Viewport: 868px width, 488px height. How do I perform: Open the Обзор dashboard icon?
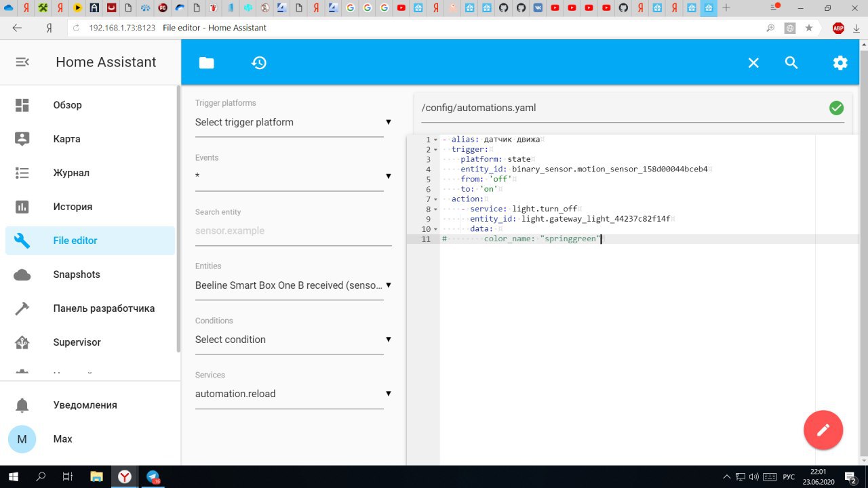click(x=22, y=105)
